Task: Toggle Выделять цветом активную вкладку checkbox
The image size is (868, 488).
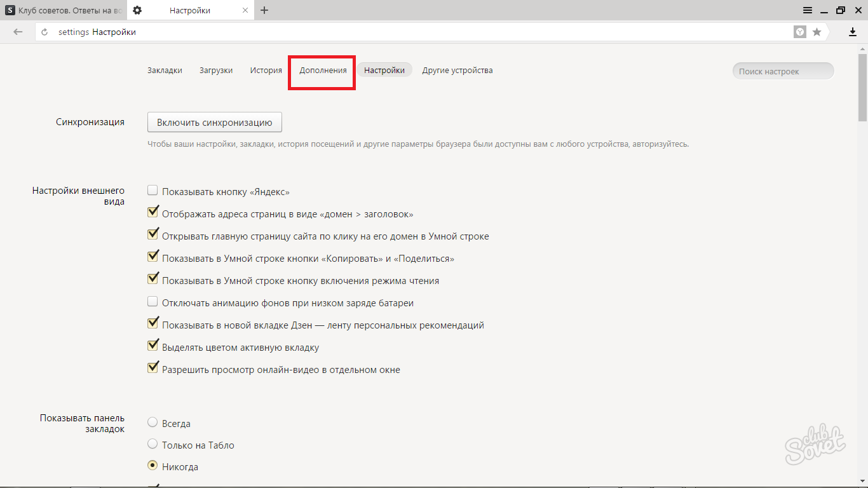Action: tap(153, 346)
